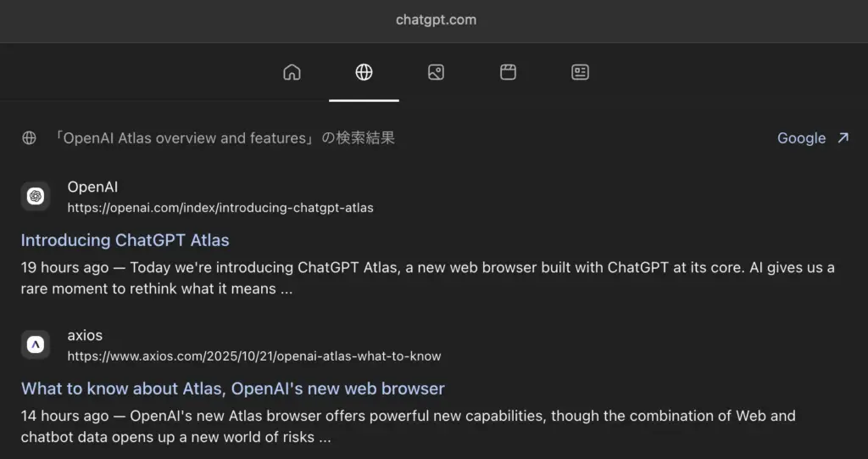The image size is (868, 459).
Task: Click the "OpenAI Atlas overview and features" query text
Action: 185,138
